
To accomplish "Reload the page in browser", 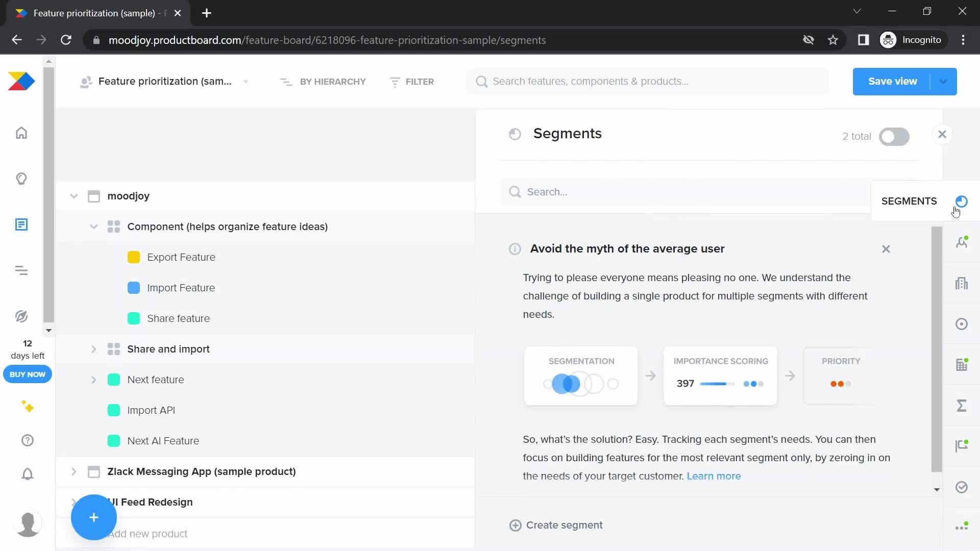I will pyautogui.click(x=66, y=40).
